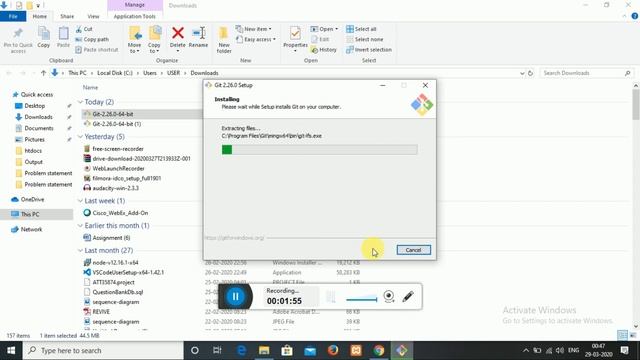Click the red Delete icon
This screenshot has width=640, height=360.
178,33
